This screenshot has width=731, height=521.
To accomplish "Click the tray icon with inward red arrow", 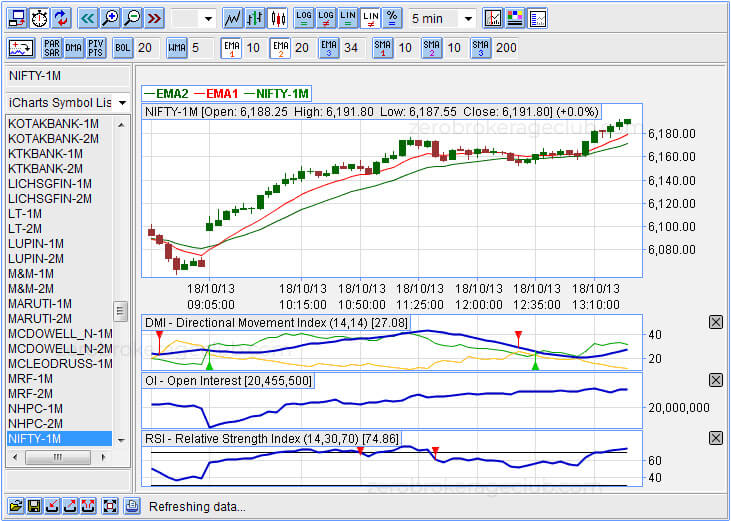I will point(52,506).
